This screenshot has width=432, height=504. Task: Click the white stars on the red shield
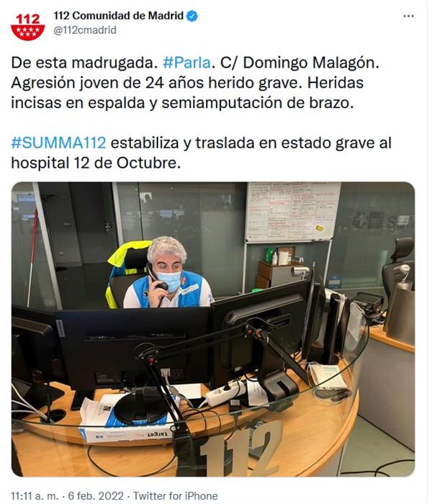click(x=27, y=32)
